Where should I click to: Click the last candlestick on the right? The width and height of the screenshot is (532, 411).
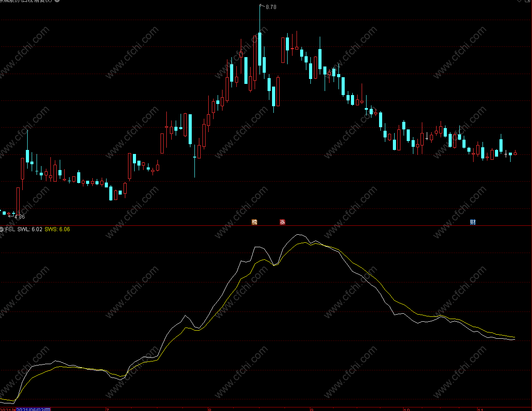515,154
